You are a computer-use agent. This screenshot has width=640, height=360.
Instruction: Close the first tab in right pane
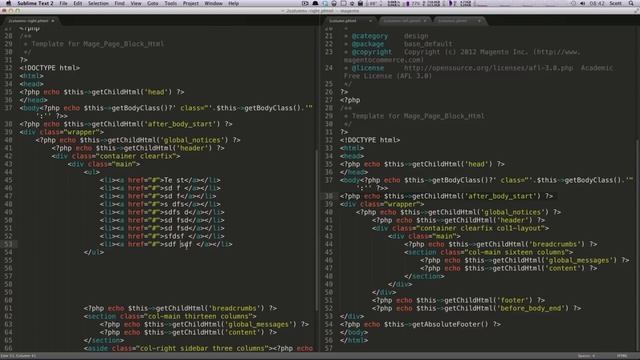pyautogui.click(x=370, y=20)
